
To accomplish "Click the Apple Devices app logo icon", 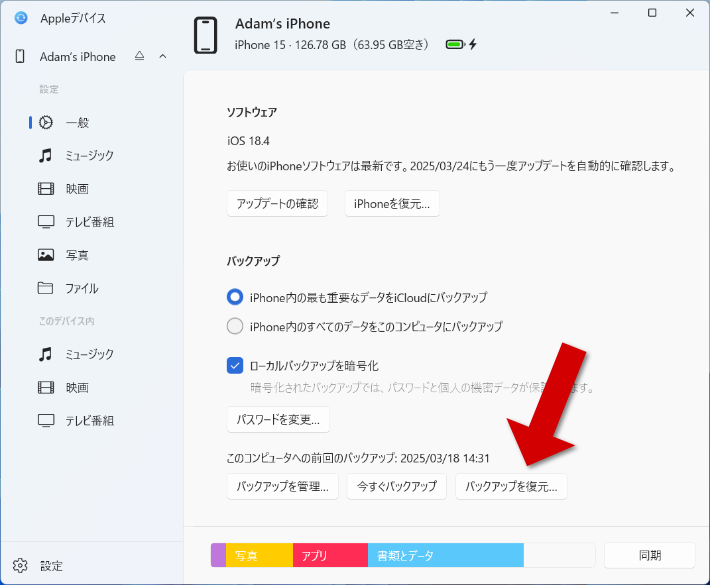I will pyautogui.click(x=21, y=18).
